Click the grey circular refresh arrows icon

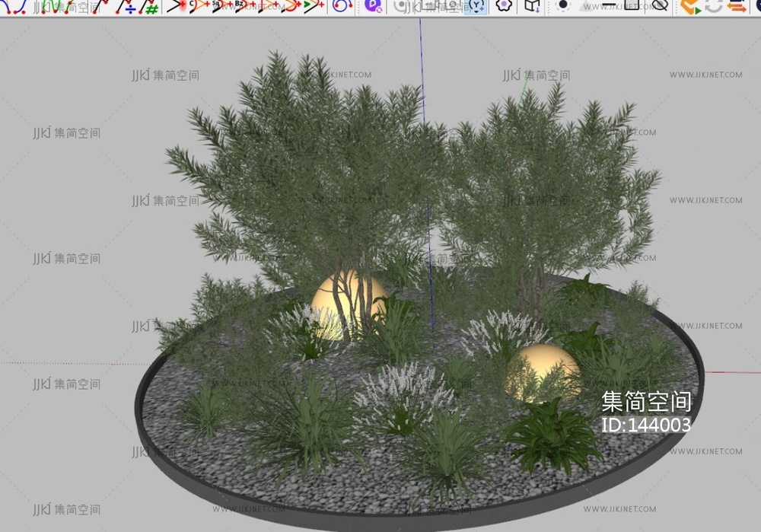[713, 6]
